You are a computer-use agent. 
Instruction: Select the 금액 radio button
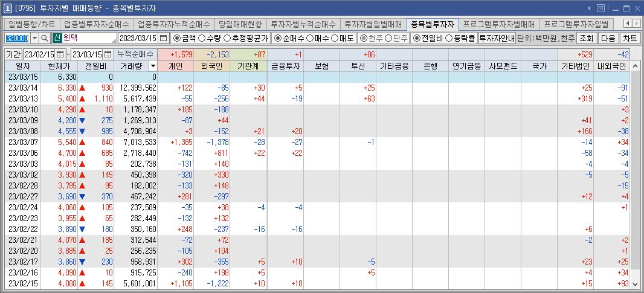coord(177,38)
